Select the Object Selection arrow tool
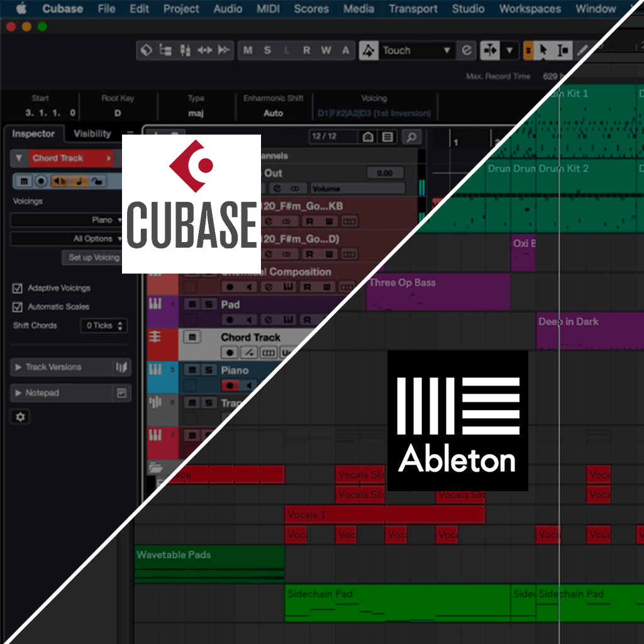 543,50
